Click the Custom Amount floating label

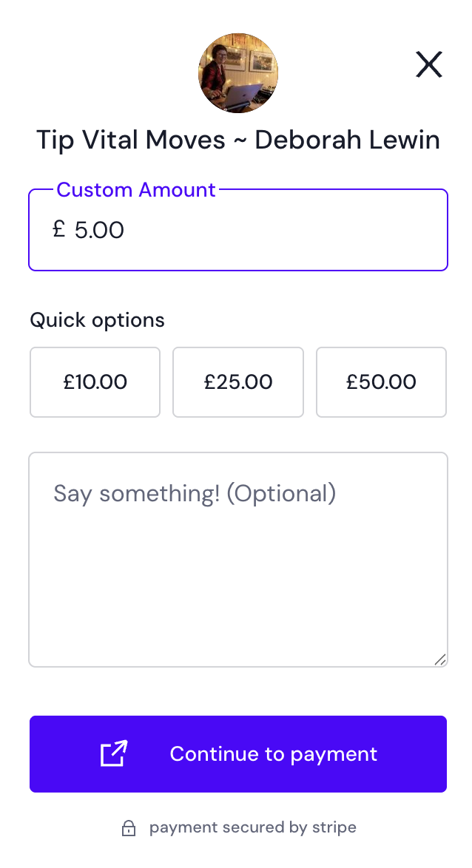[x=136, y=190]
